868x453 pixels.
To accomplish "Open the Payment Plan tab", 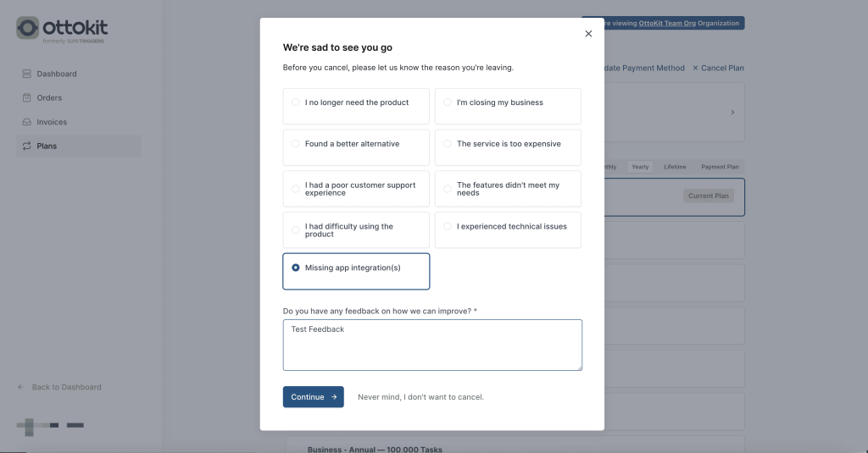I will point(720,167).
